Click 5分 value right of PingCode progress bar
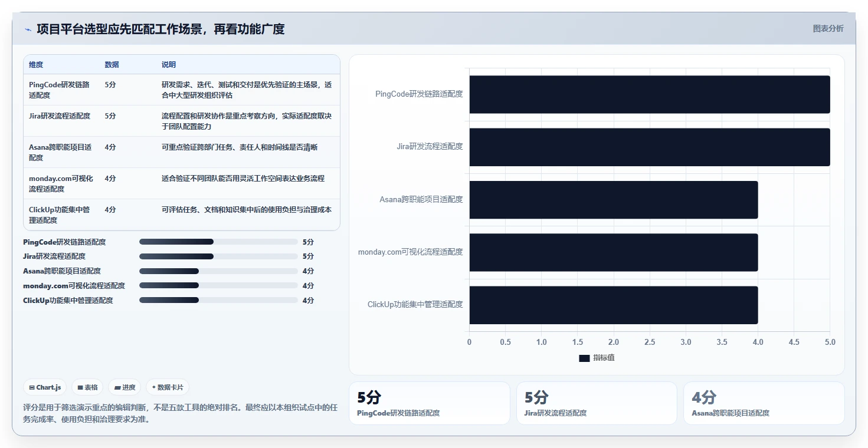This screenshot has height=448, width=868. 308,242
